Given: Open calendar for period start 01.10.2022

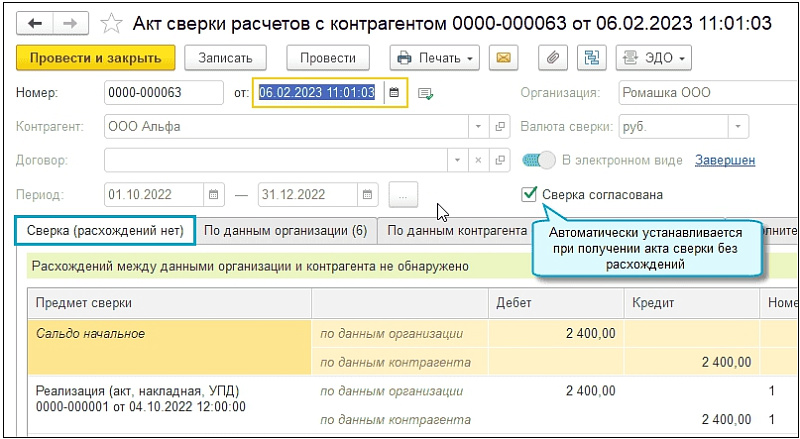Looking at the screenshot, I should [x=214, y=194].
